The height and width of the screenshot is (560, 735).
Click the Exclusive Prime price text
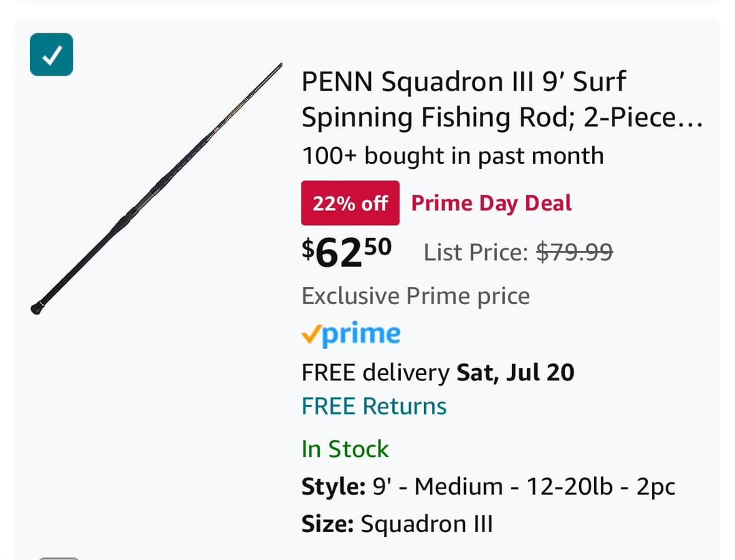[415, 296]
